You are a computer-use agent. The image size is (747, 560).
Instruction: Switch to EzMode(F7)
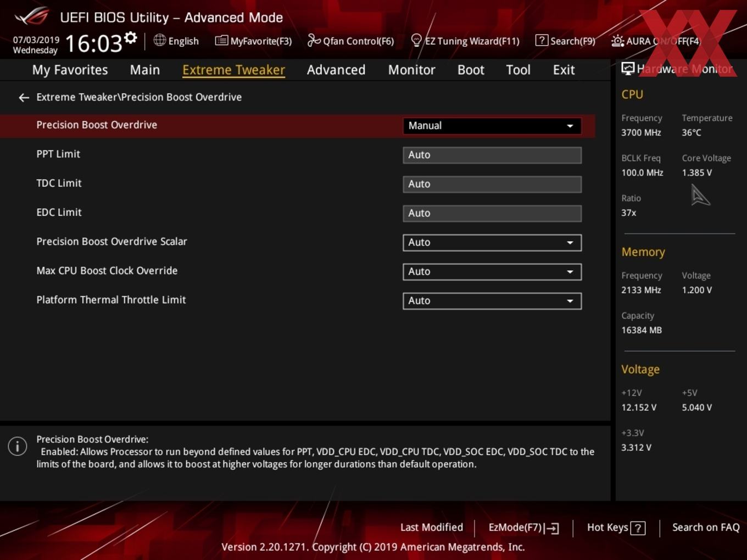point(523,528)
